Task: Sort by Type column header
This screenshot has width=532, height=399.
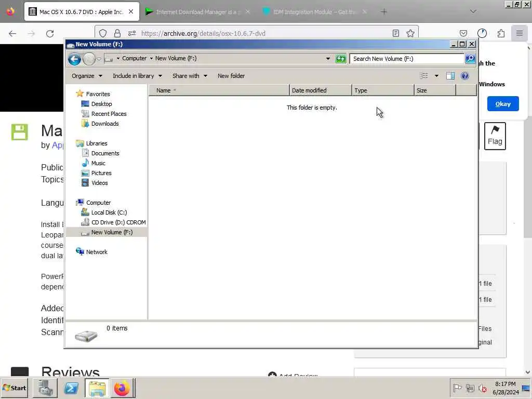Action: 383,90
